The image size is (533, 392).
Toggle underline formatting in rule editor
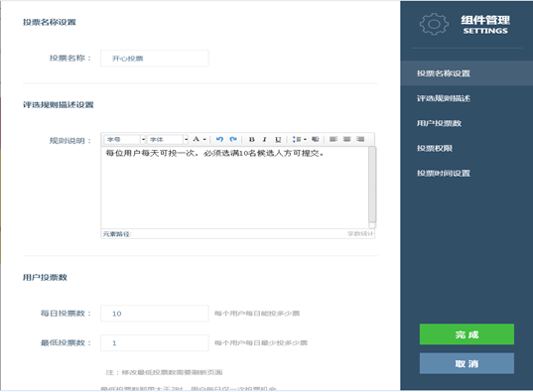pyautogui.click(x=278, y=139)
